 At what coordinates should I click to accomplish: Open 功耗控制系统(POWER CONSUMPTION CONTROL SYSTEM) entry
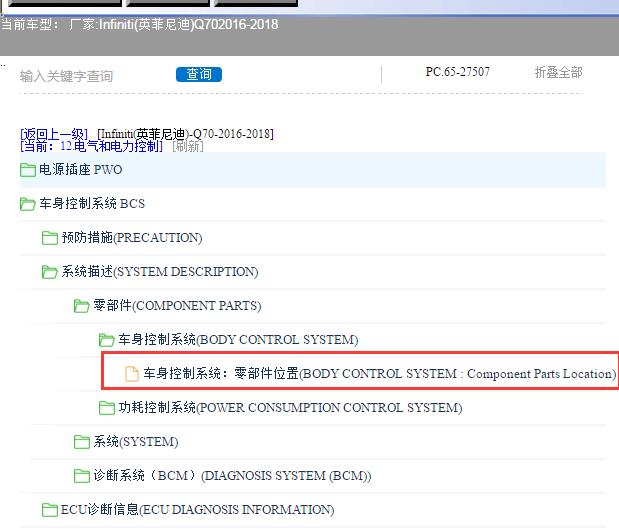[x=290, y=407]
